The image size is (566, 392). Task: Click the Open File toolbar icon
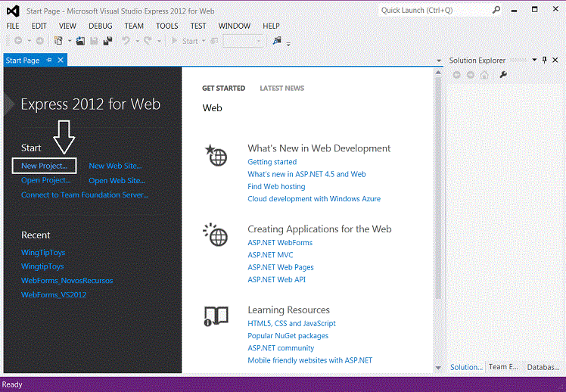(80, 41)
